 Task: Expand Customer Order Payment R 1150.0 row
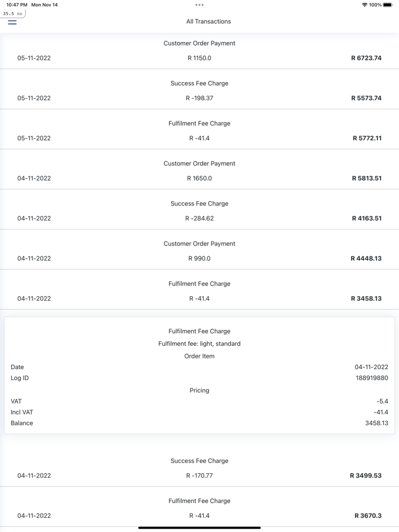(199, 51)
